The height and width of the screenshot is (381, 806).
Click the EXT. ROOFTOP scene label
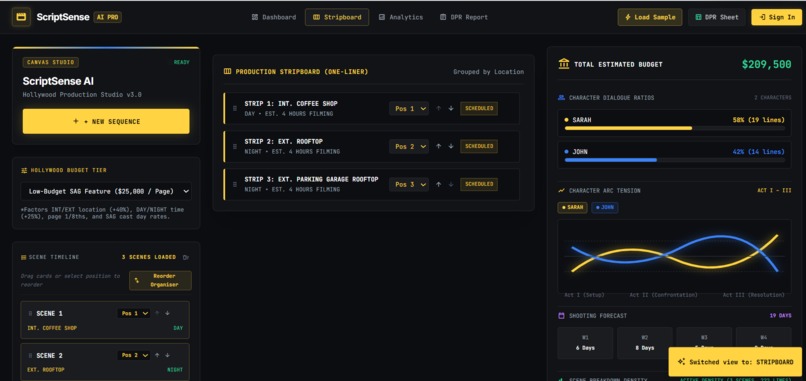46,370
